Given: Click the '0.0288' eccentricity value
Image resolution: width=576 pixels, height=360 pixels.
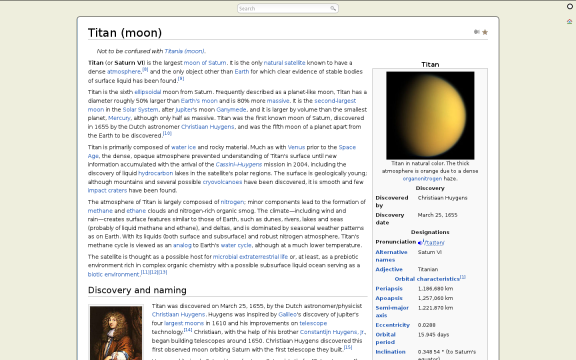Looking at the screenshot, I should [x=426, y=325].
